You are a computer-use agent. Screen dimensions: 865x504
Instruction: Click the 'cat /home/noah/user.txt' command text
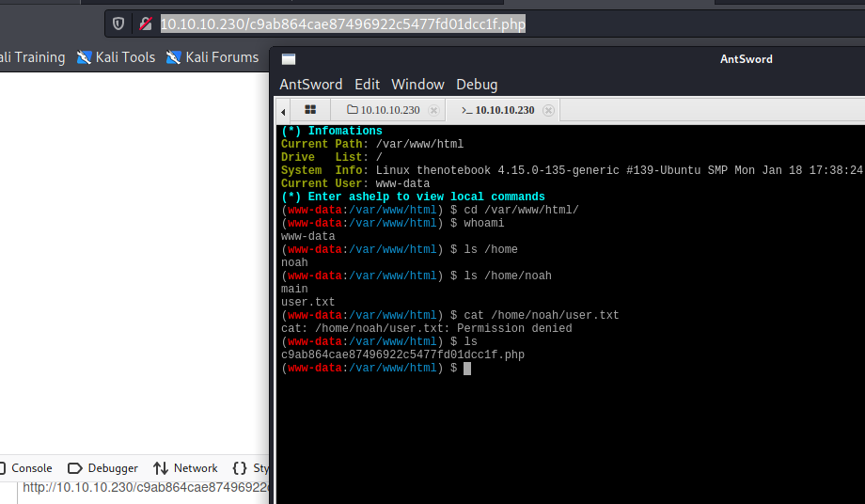tap(542, 315)
